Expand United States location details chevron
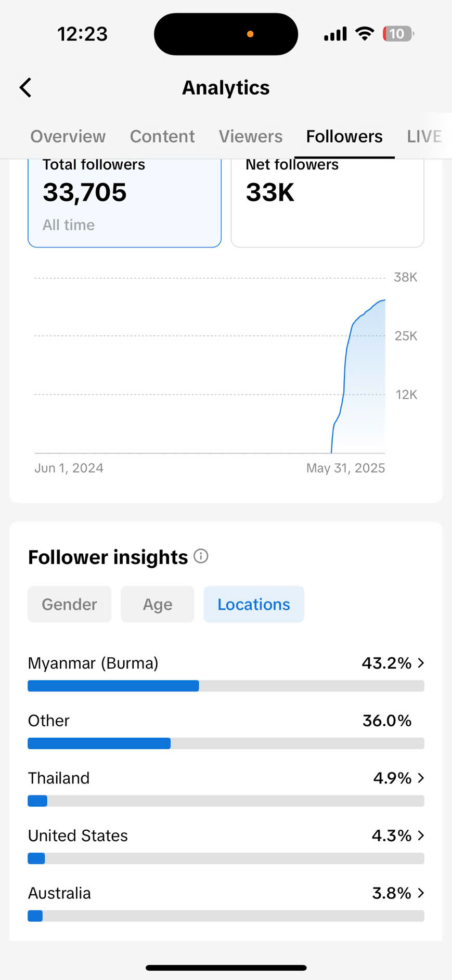The height and width of the screenshot is (980, 452). point(421,835)
